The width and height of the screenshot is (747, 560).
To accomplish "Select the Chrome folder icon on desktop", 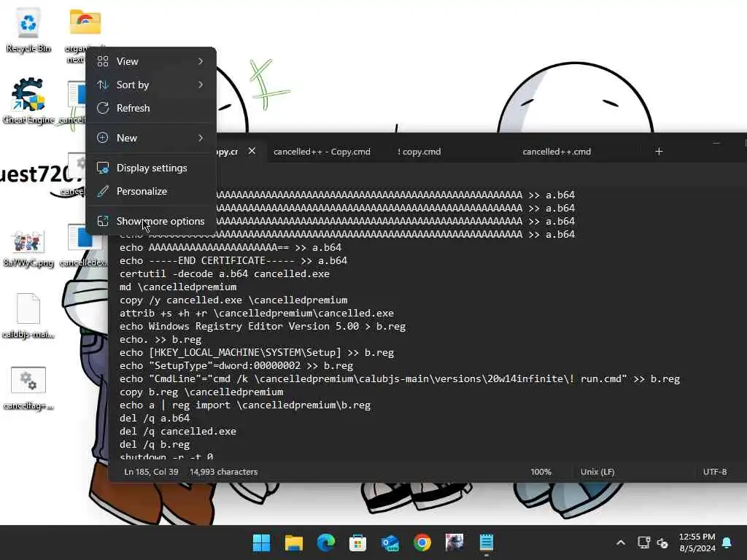I will 85,22.
